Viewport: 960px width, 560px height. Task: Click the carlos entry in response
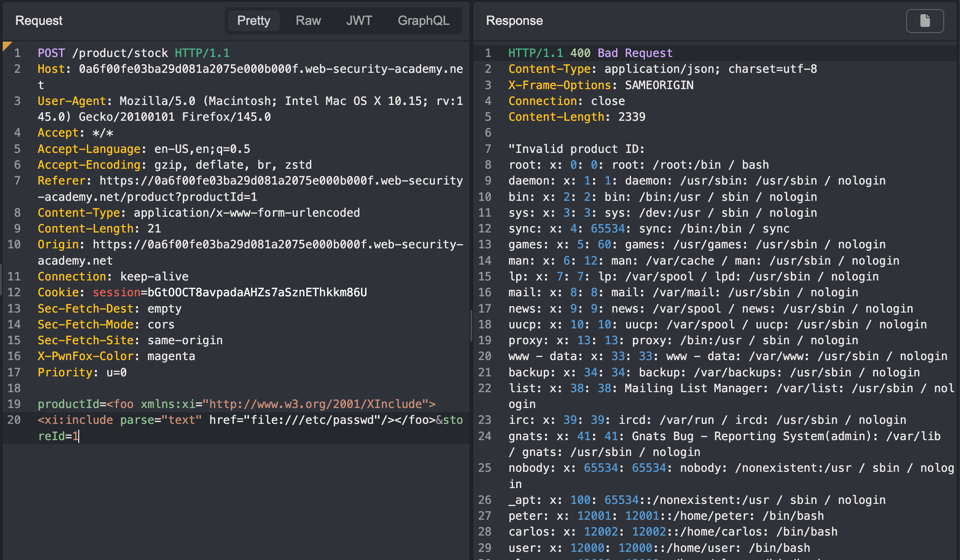coord(525,532)
